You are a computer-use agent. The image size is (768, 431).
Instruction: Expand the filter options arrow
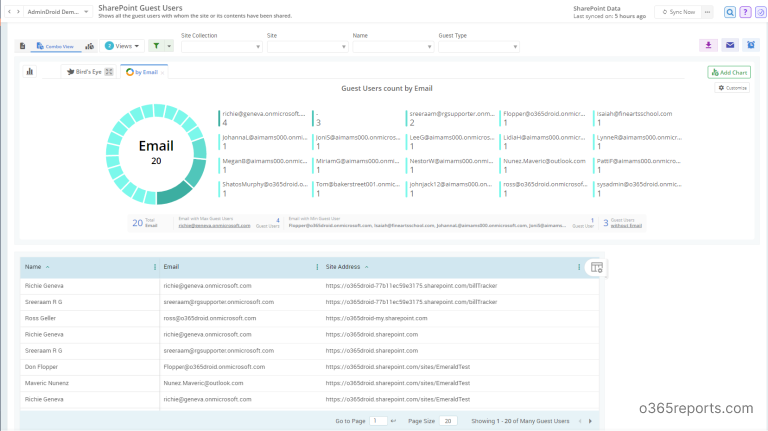point(169,46)
